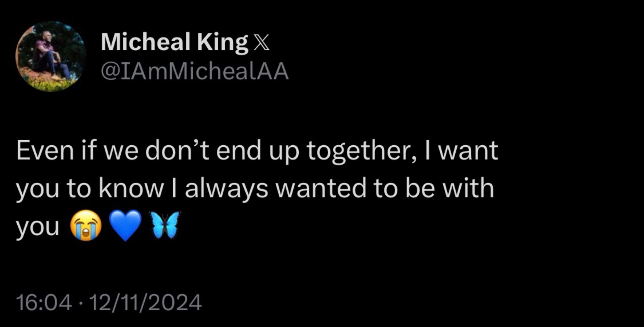Viewport: 644px width, 327px height.
Task: Click the word "know" in the tweet
Action: (x=131, y=188)
